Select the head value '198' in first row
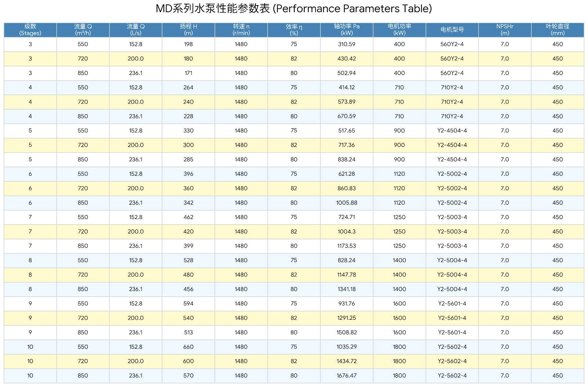Image resolution: width=588 pixels, height=387 pixels. [189, 44]
